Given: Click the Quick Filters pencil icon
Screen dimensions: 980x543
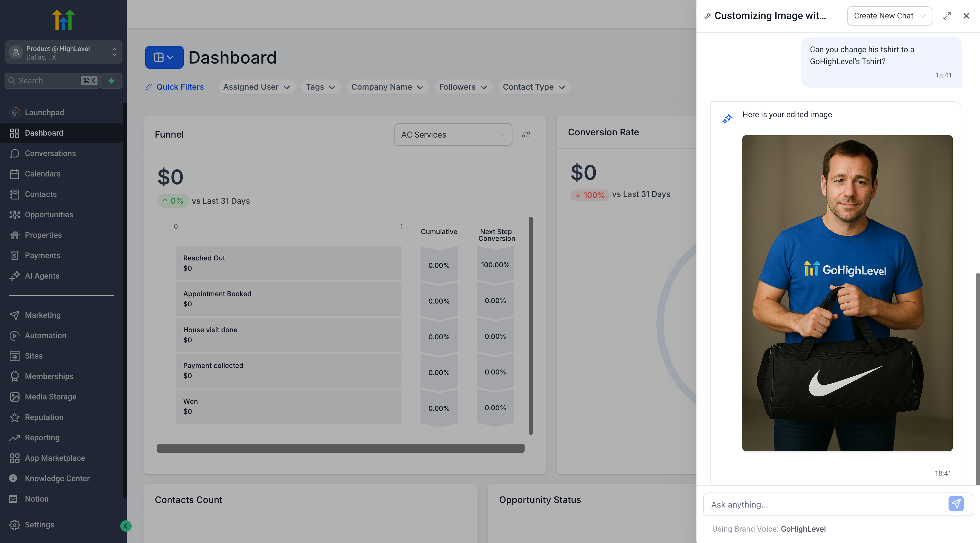Looking at the screenshot, I should [x=149, y=87].
